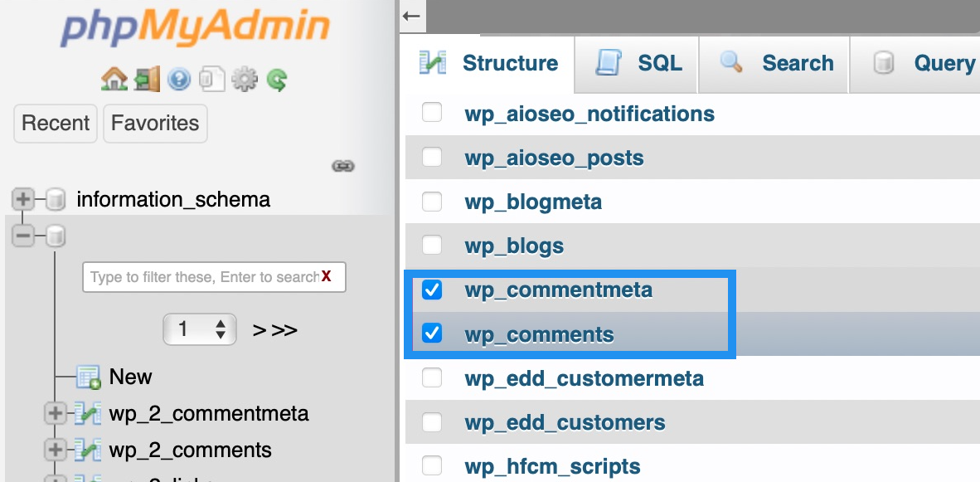Click the back arrow to collapse panel
Viewport: 980px width, 482px height.
(411, 17)
